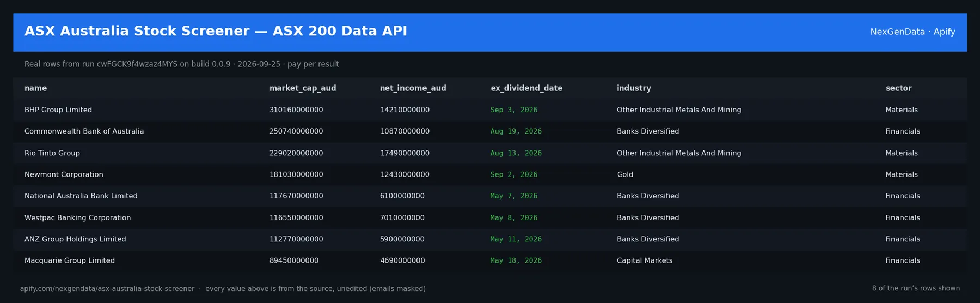Click the name column header

pyautogui.click(x=35, y=88)
